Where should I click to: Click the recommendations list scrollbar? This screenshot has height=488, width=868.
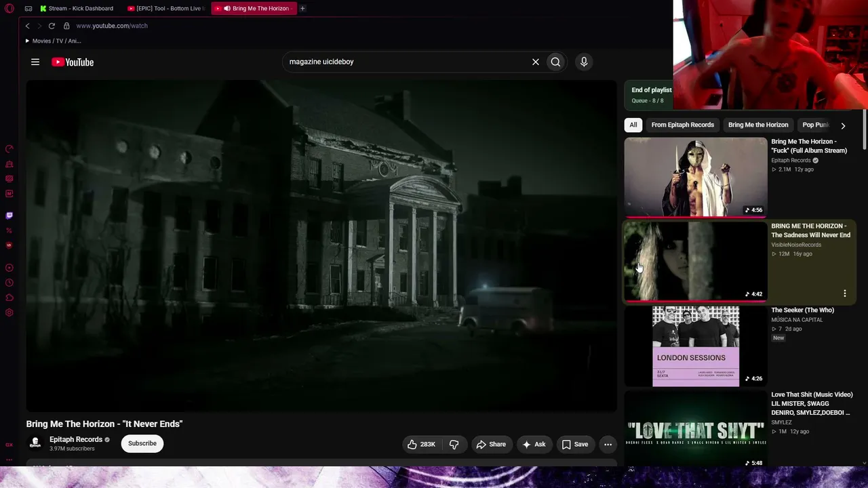(865, 129)
